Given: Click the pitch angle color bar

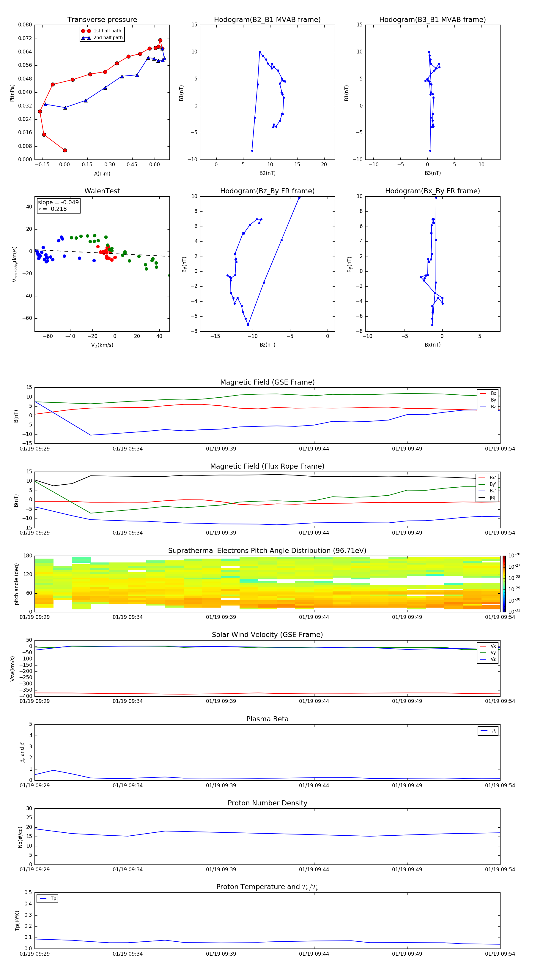Looking at the screenshot, I should [x=504, y=584].
